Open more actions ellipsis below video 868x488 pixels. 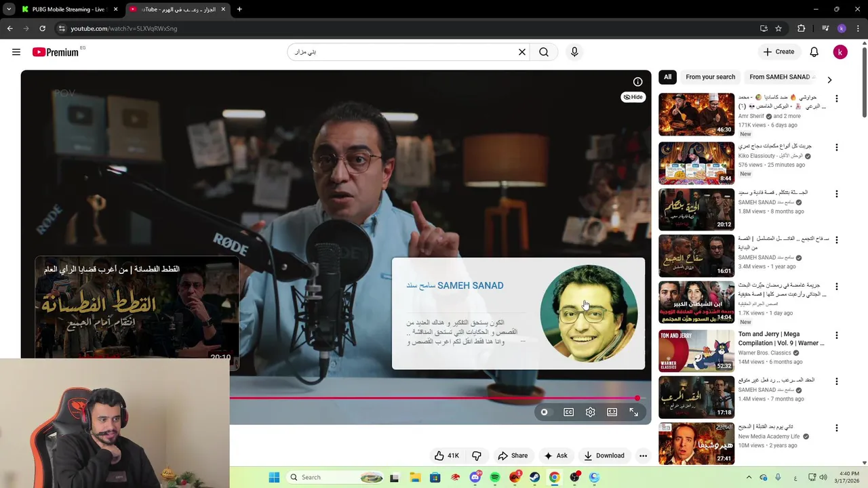click(x=643, y=455)
